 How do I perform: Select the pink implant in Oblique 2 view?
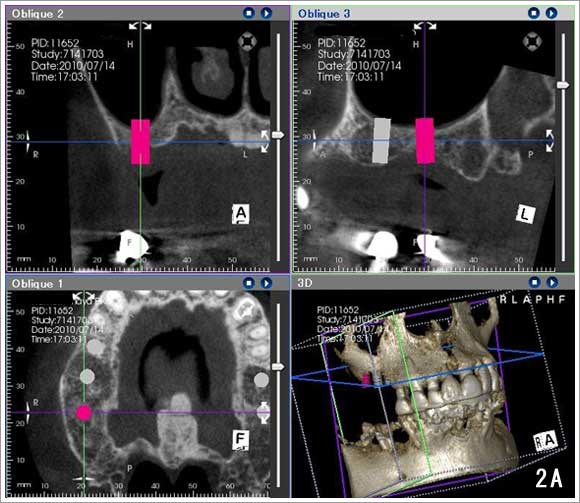click(x=141, y=141)
